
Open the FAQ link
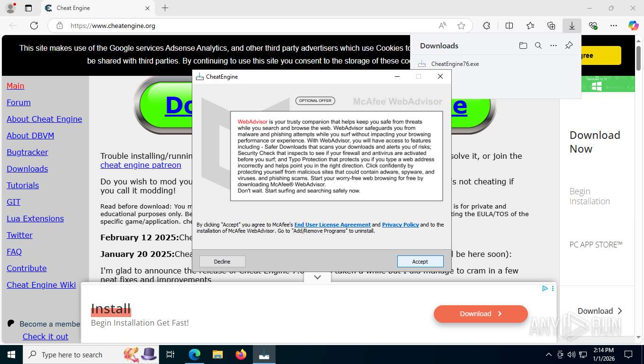point(14,252)
